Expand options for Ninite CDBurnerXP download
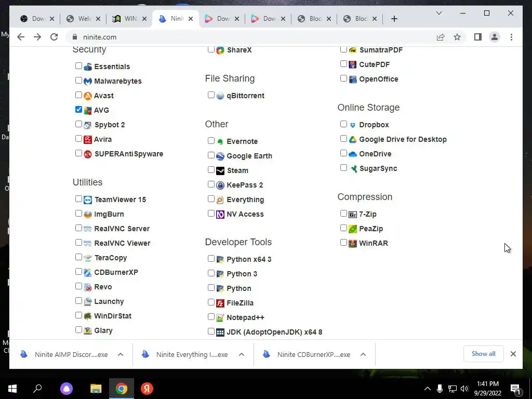 (363, 354)
